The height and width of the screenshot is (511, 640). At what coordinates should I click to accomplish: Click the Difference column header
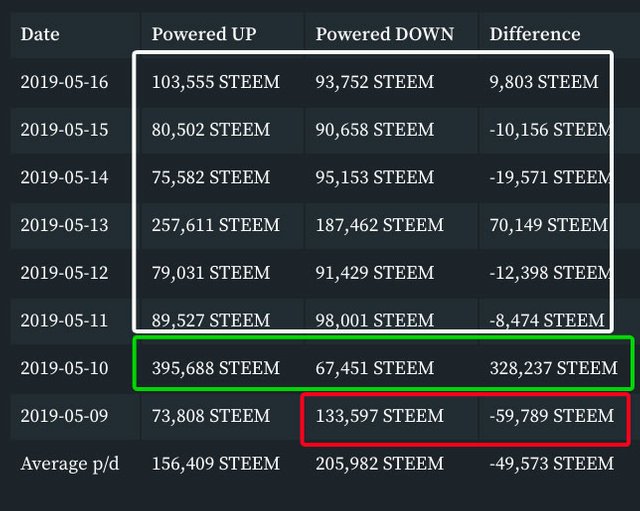[x=534, y=34]
